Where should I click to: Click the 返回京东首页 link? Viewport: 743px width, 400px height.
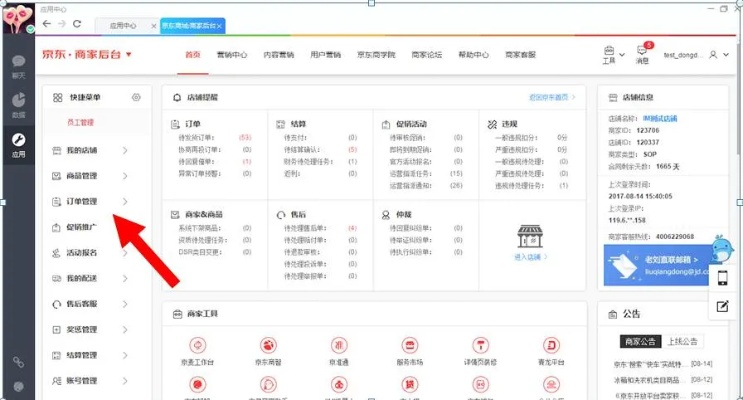coord(552,98)
